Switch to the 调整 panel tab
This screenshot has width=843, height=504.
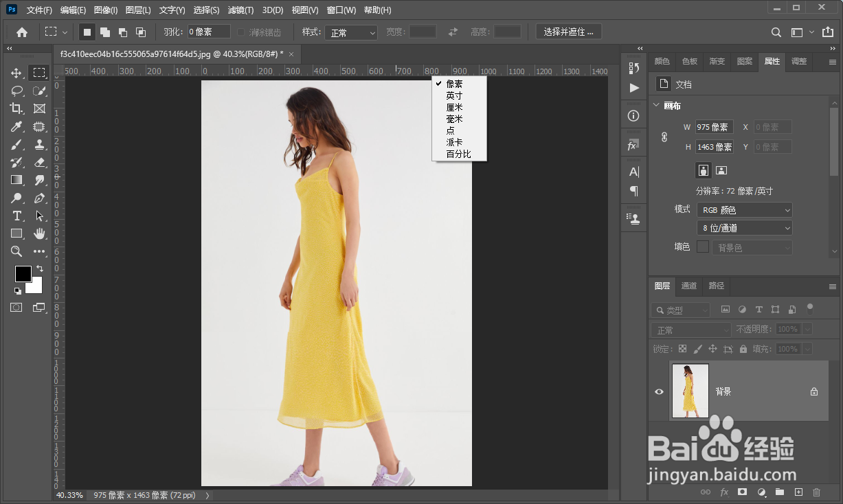799,61
